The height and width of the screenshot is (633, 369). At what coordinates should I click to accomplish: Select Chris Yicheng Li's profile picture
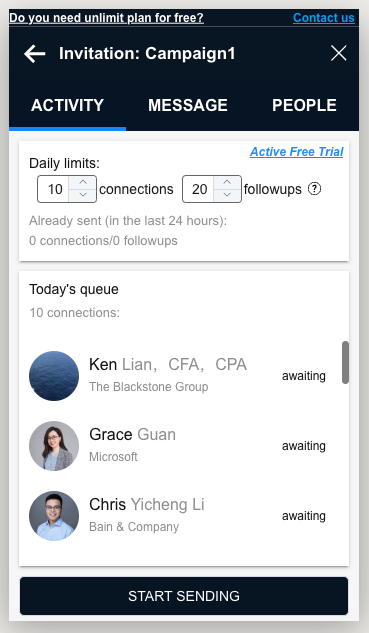[54, 516]
